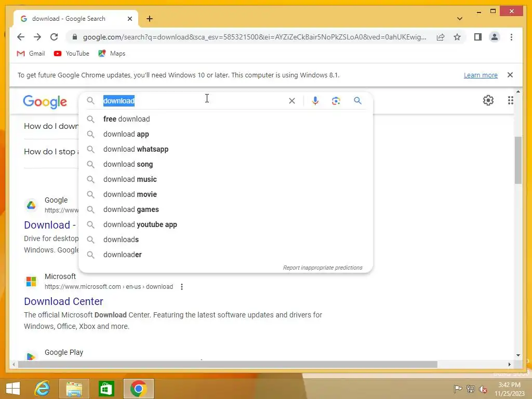Image resolution: width=532 pixels, height=399 pixels.
Task: Click Report inappropriate predictions
Action: tap(323, 268)
